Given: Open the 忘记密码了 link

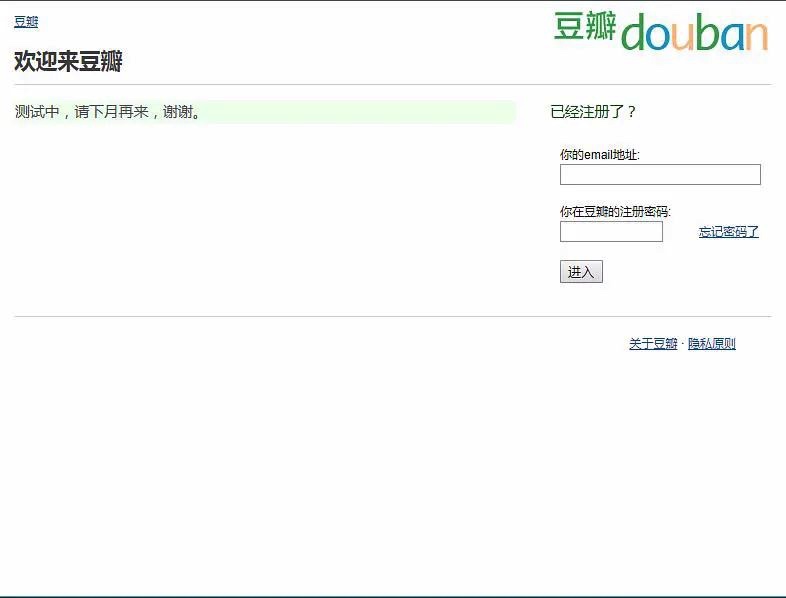Looking at the screenshot, I should pyautogui.click(x=728, y=232).
